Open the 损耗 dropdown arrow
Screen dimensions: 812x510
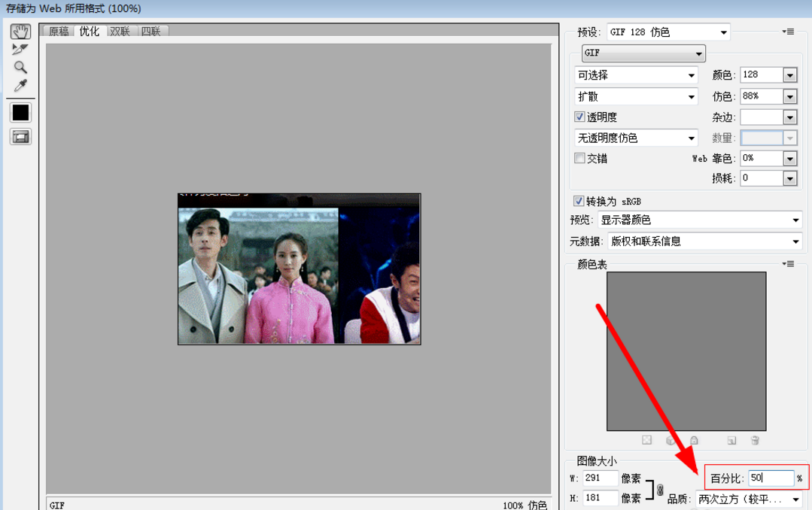pyautogui.click(x=789, y=178)
